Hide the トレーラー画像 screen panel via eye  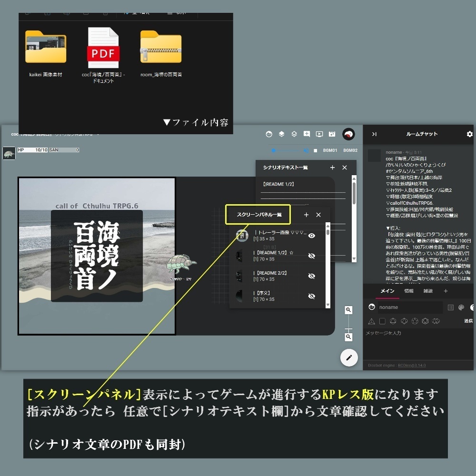click(311, 236)
